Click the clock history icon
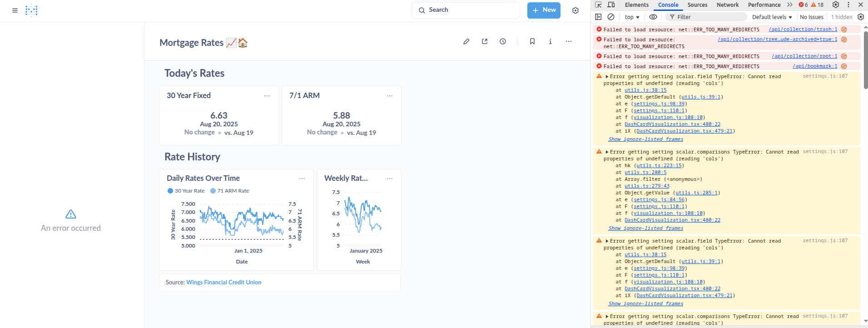The image size is (868, 328). 503,42
